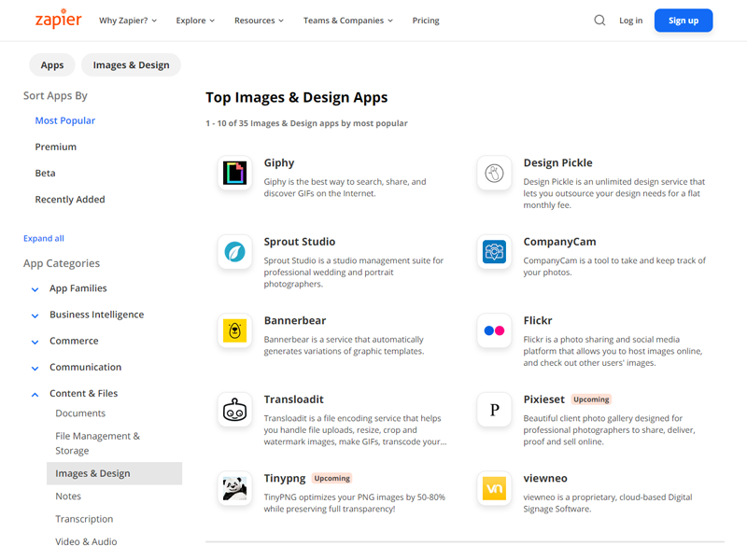Open the Resources dropdown menu

(x=259, y=21)
